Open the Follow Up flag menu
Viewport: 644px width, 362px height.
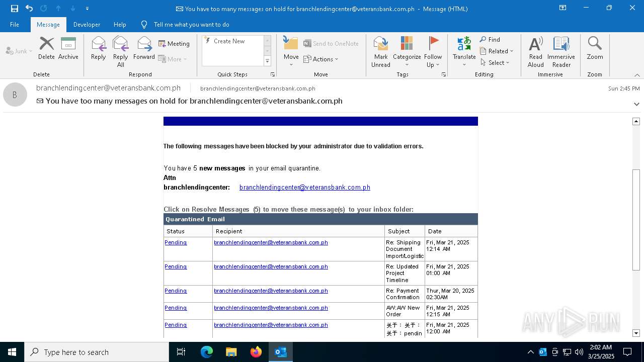pyautogui.click(x=433, y=51)
